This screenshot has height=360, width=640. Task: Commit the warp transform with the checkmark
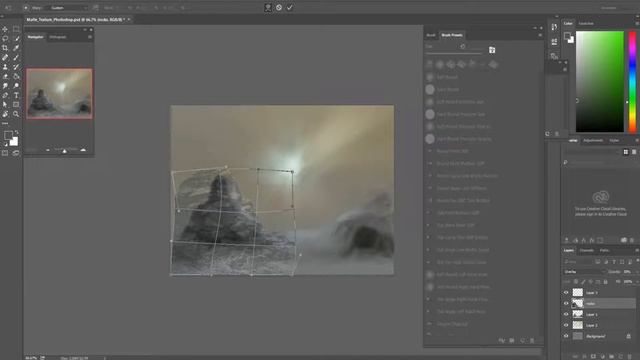(x=289, y=7)
